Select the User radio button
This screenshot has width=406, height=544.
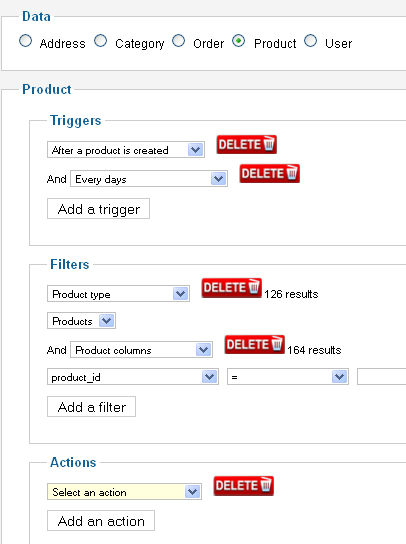[310, 41]
